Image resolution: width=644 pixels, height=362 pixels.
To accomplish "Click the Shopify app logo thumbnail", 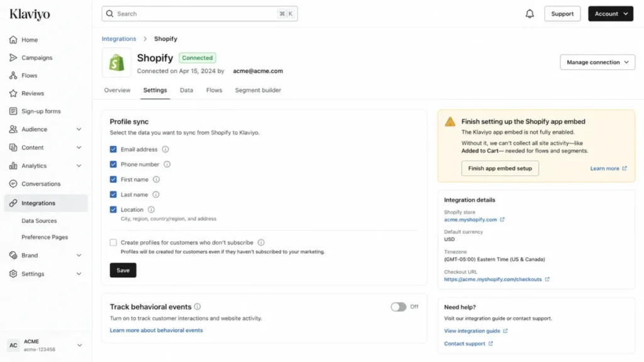I will click(x=116, y=63).
